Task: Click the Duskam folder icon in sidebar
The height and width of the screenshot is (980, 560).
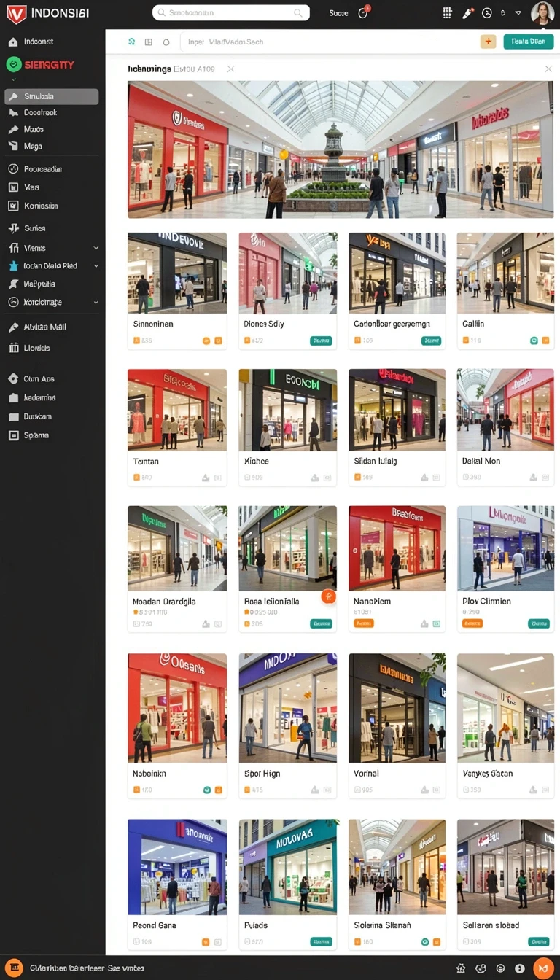Action: click(12, 417)
